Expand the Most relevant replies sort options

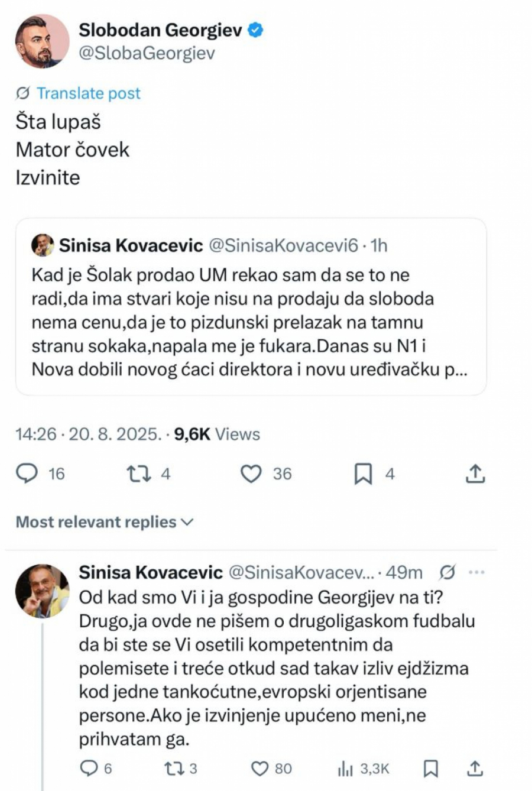click(x=103, y=522)
